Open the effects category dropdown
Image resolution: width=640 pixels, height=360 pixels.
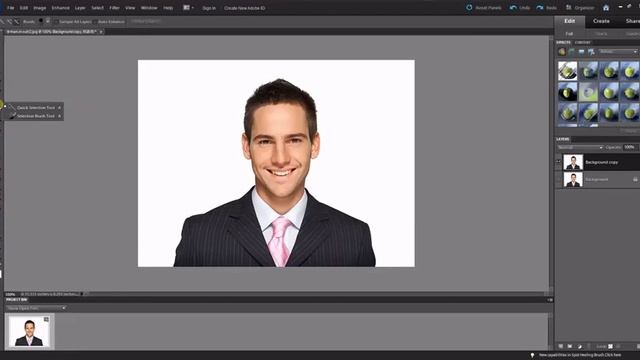point(618,52)
